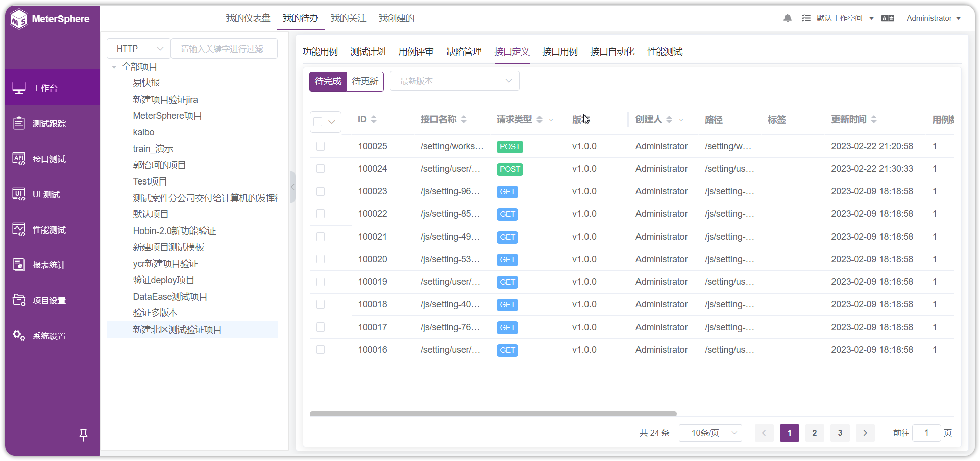Go to previous page arrow

[x=764, y=433]
